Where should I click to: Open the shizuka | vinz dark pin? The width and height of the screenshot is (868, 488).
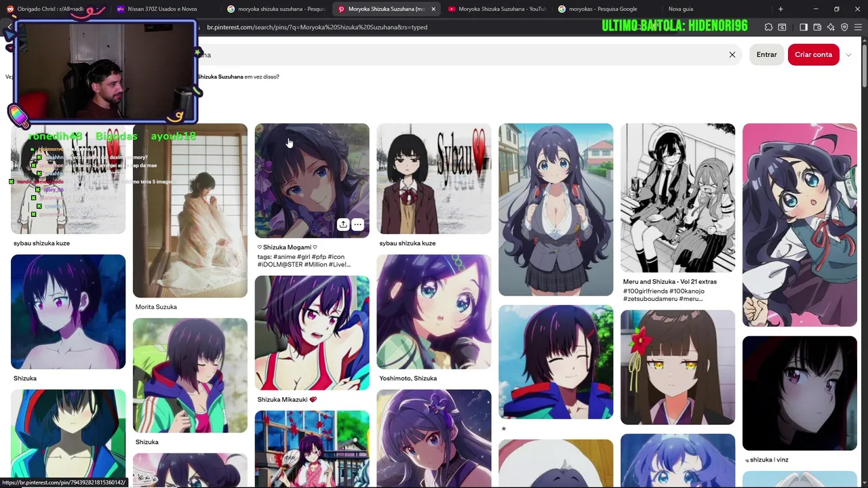pos(800,393)
